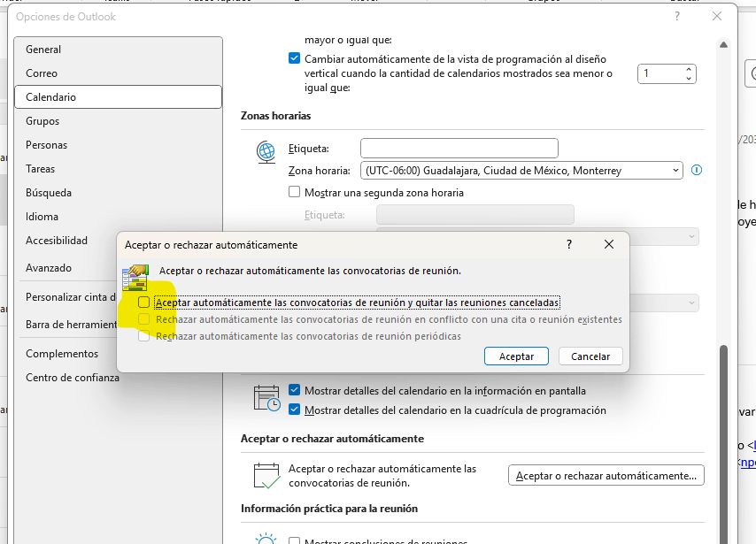Viewport: 756px width, 544px height.
Task: Click Cancelar button in the dialog
Action: pyautogui.click(x=590, y=356)
